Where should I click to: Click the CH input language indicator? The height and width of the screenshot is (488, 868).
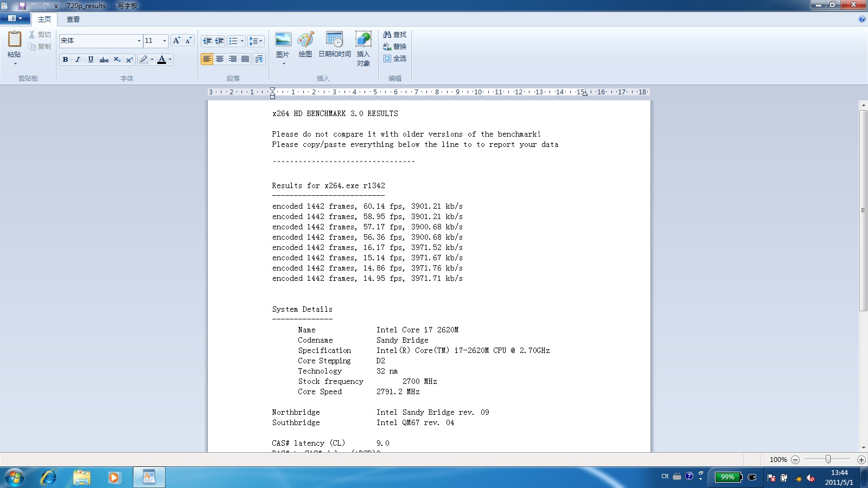(665, 477)
